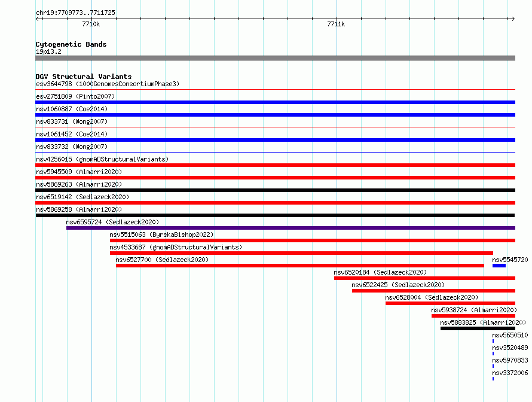Click the red bar of nsv4533687
The width and height of the screenshot is (532, 402).
click(x=301, y=253)
